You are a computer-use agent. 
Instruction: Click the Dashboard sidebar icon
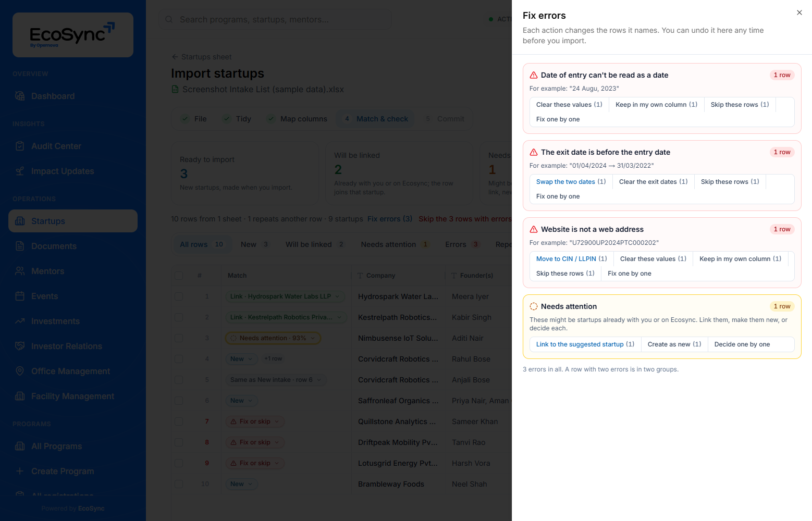coord(20,96)
